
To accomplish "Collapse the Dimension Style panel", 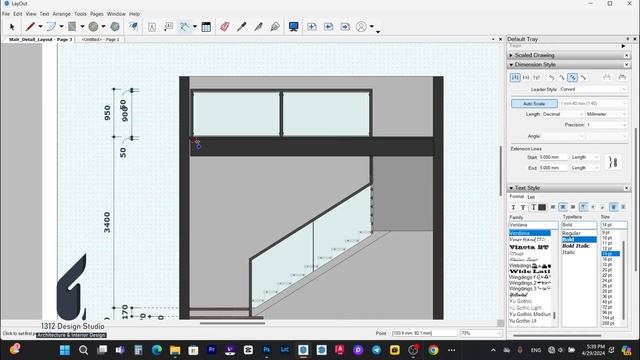I will pyautogui.click(x=511, y=64).
